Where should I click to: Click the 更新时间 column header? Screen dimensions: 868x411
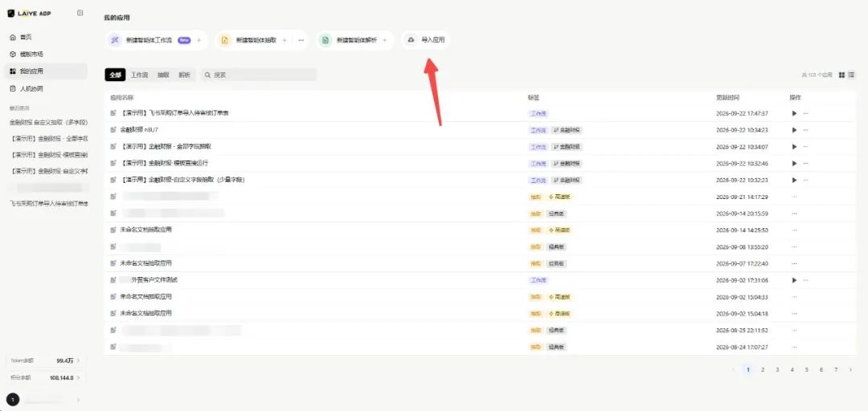[727, 97]
